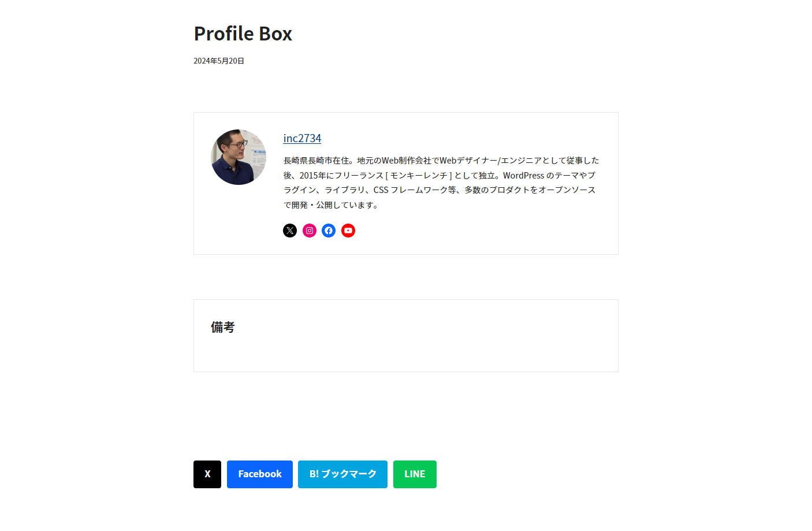Click 長崎県長崎市在住 at the bio start
The width and height of the screenshot is (812, 531).
tap(316, 161)
